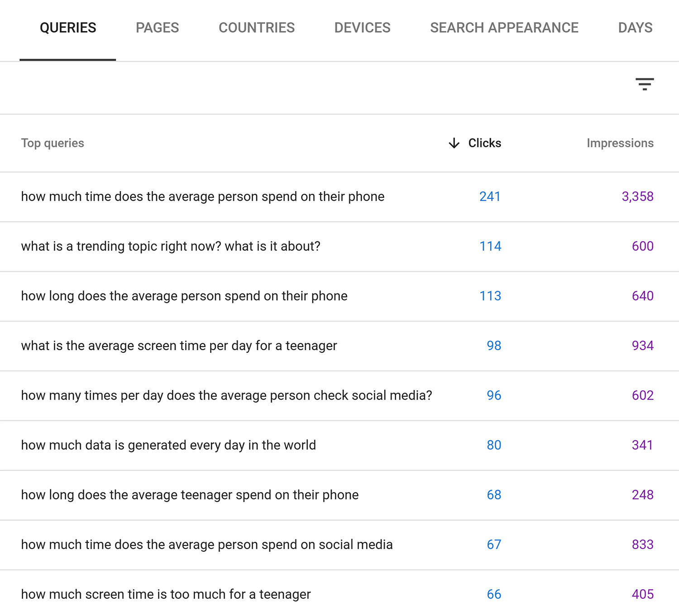This screenshot has width=679, height=616.
Task: Click the 113 clicks value
Action: [490, 296]
